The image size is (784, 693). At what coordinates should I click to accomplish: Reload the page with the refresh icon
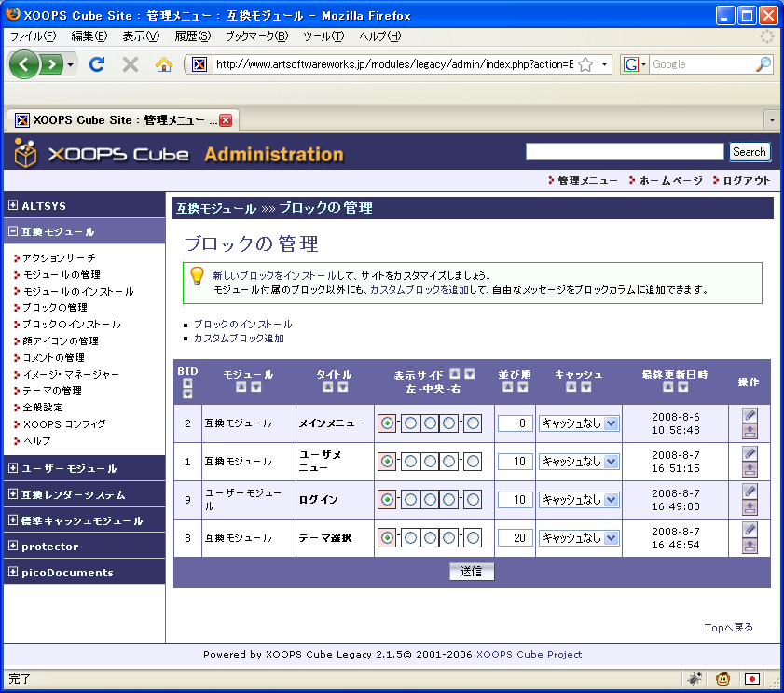click(x=96, y=64)
